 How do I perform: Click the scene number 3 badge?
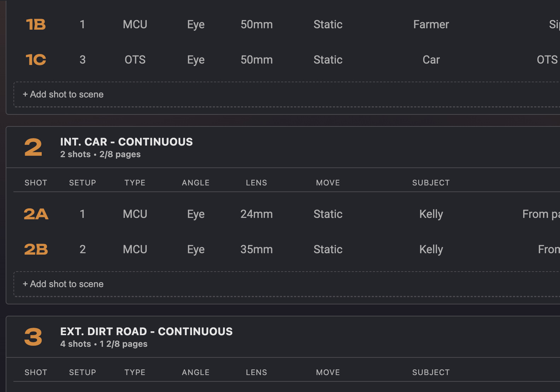pos(33,337)
